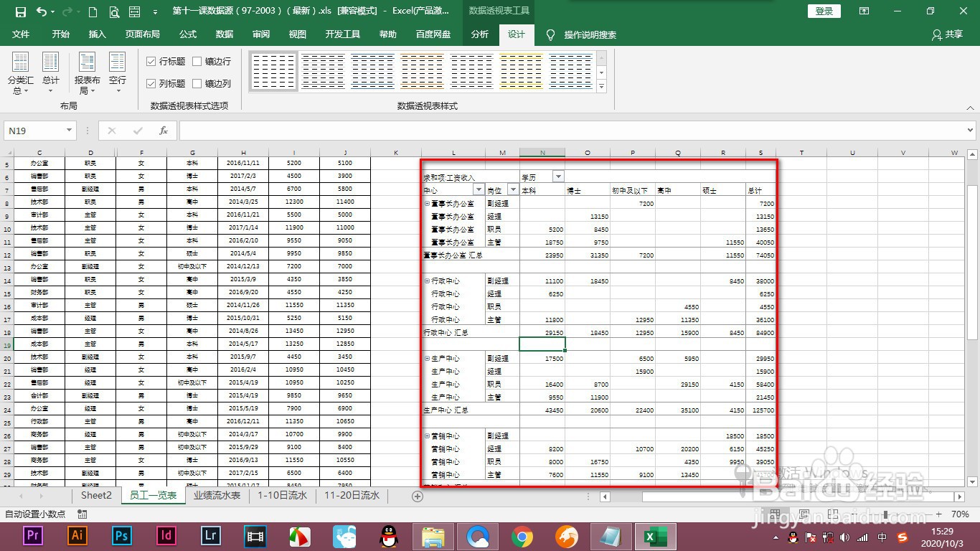Viewport: 980px width, 551px height.
Task: Apply the orange-lined pivot table style
Action: (x=422, y=71)
